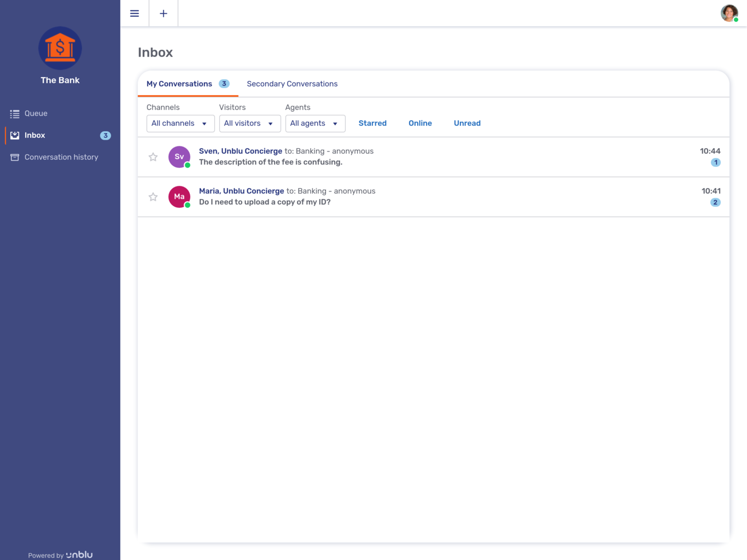This screenshot has height=560, width=747.
Task: Select the My Conversations tab
Action: coord(179,84)
